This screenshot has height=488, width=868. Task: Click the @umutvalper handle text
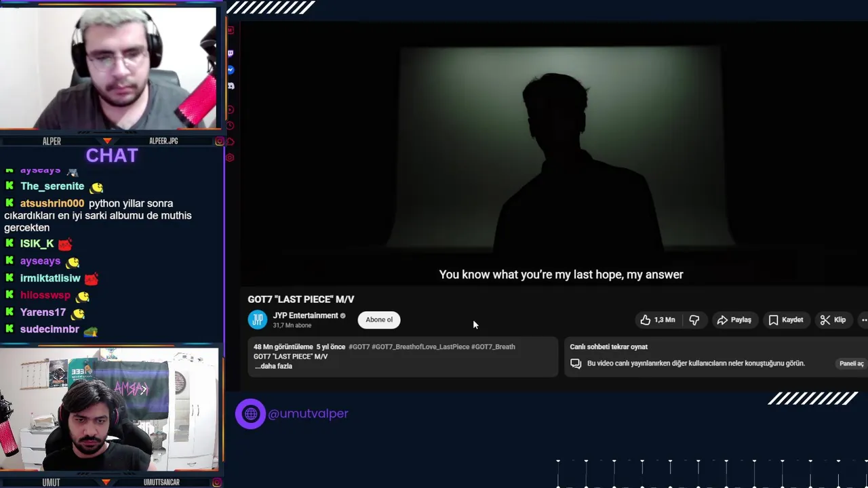coord(308,413)
